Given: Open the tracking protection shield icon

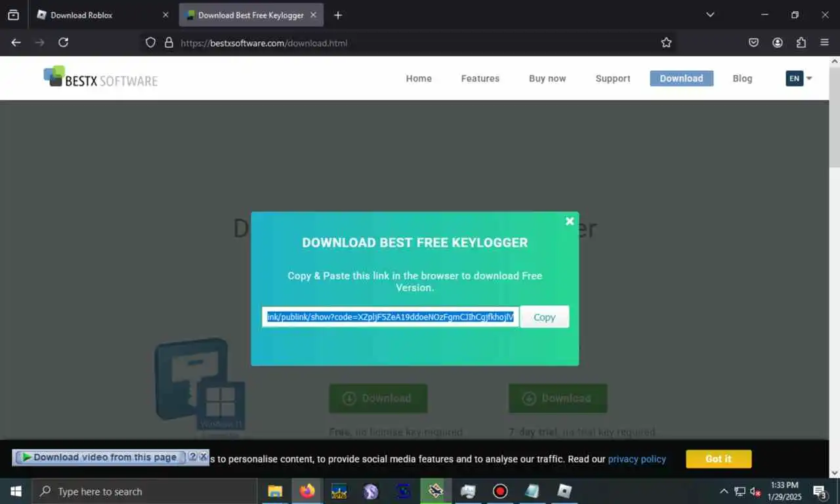Looking at the screenshot, I should coord(150,43).
